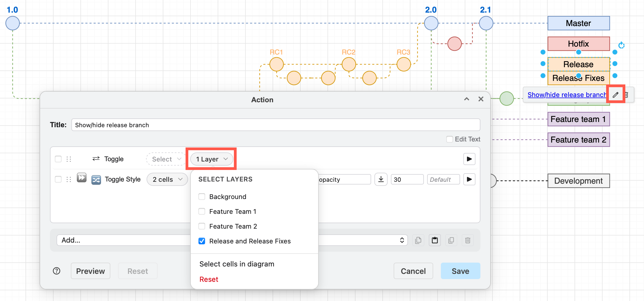644x301 pixels.
Task: Check the Toggle Style row checkbox
Action: [x=58, y=179]
